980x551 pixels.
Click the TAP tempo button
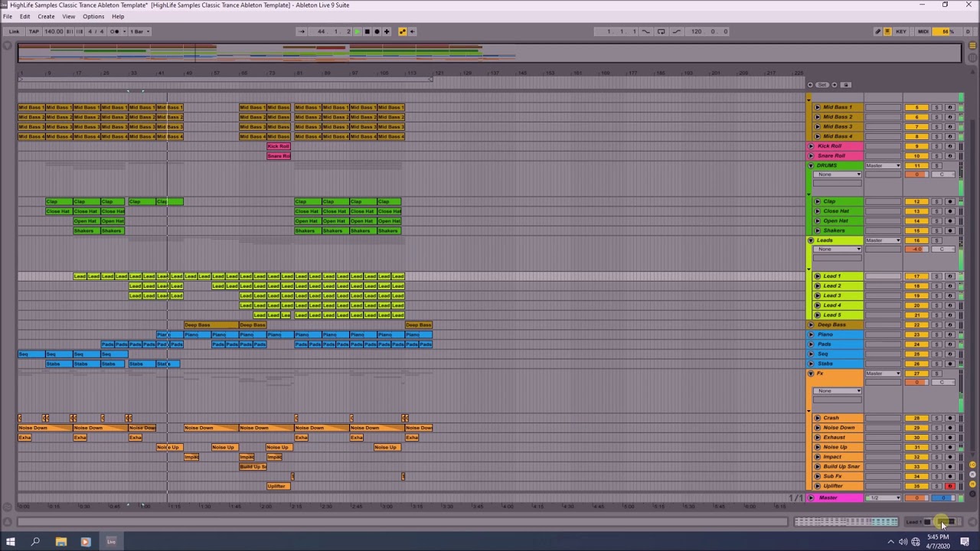point(34,31)
